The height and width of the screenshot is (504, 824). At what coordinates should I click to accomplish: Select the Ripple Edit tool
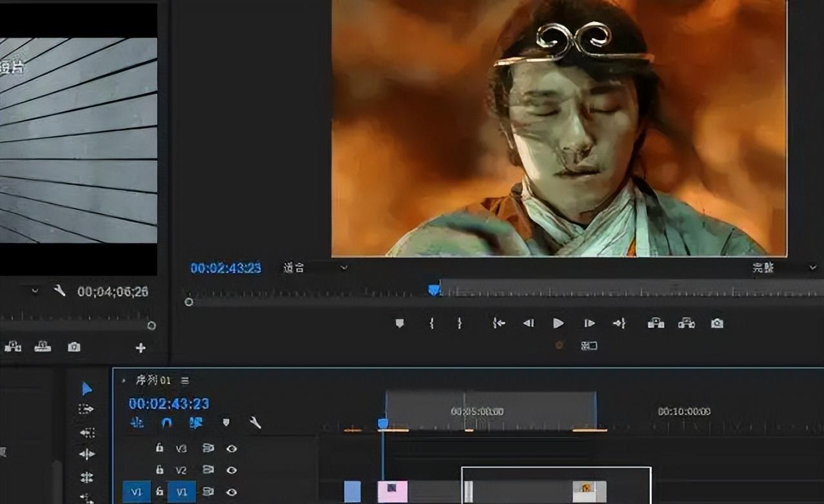pyautogui.click(x=87, y=454)
